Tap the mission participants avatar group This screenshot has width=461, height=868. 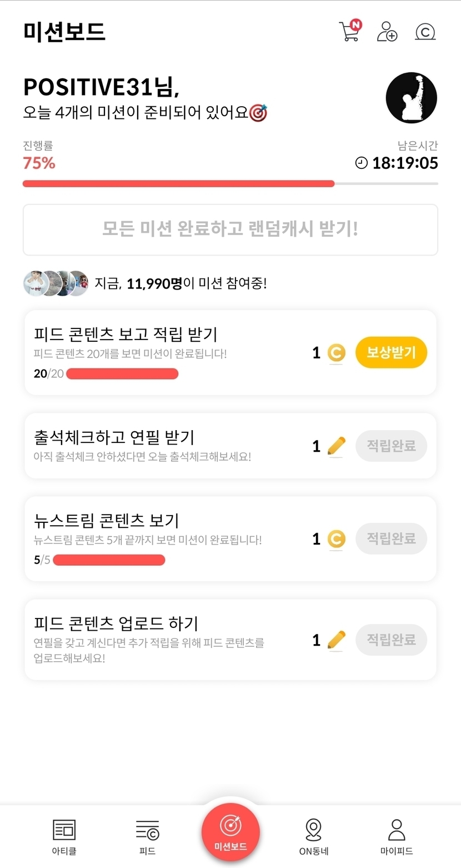pyautogui.click(x=56, y=283)
